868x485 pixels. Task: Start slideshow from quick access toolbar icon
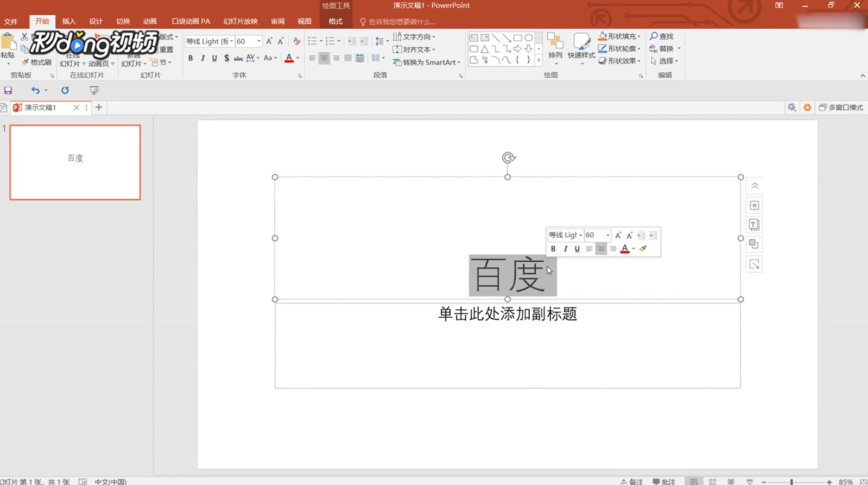point(94,90)
